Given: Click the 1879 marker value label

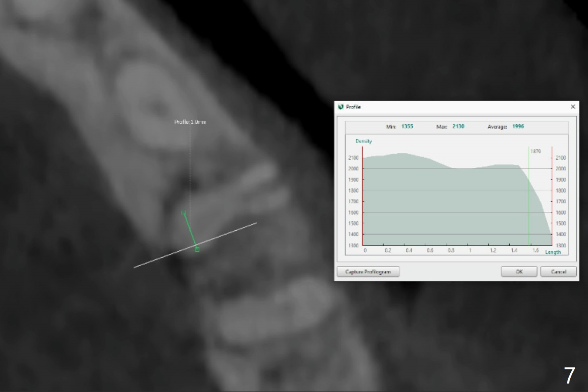Looking at the screenshot, I should (x=536, y=151).
